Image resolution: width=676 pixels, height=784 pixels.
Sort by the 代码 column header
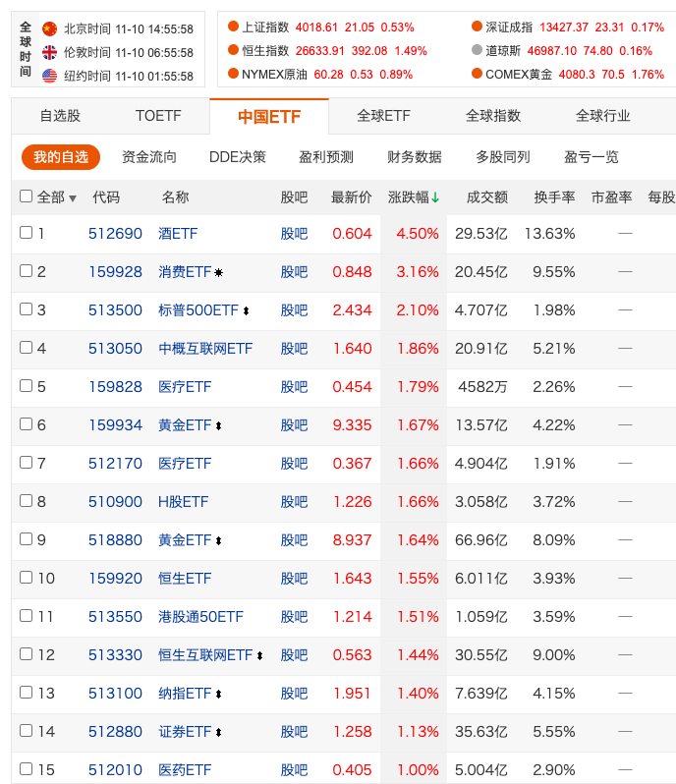point(106,197)
